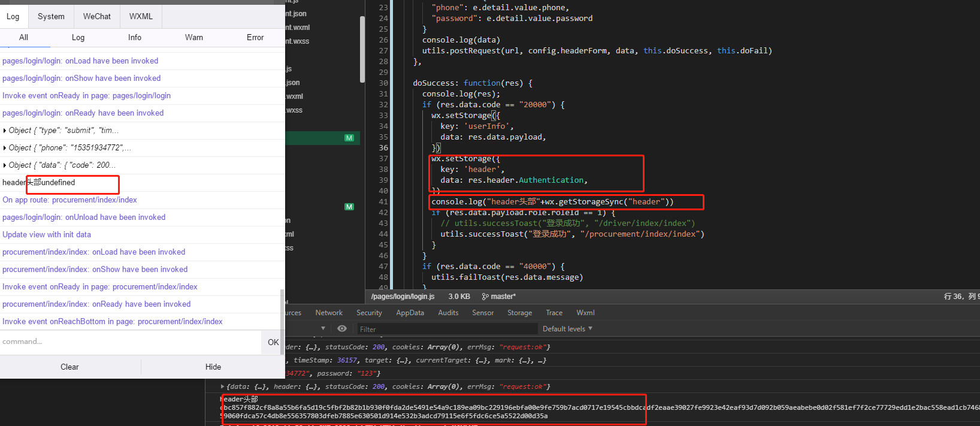Viewport: 980px width, 426px height.
Task: Click 'On app route: procurement/index/index' row
Action: tap(142, 200)
